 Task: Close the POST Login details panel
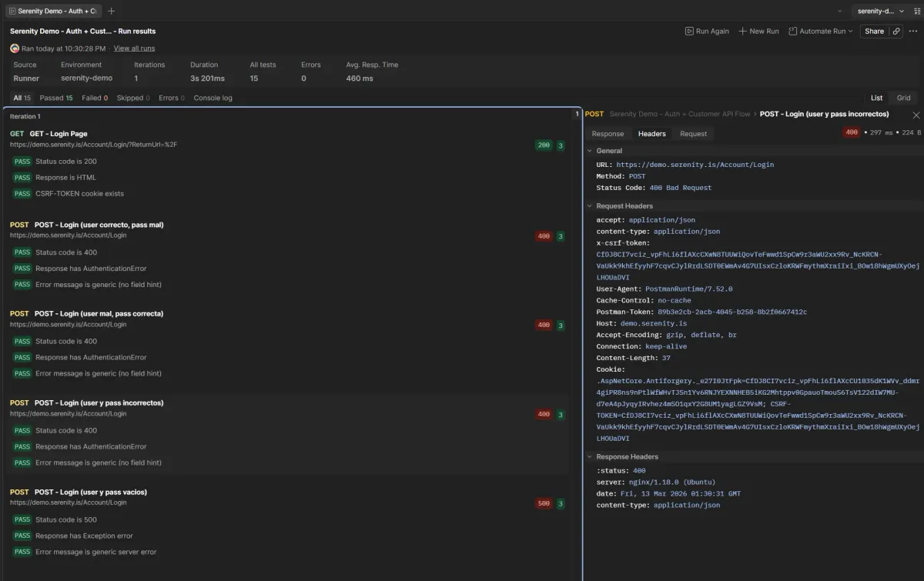pos(916,113)
